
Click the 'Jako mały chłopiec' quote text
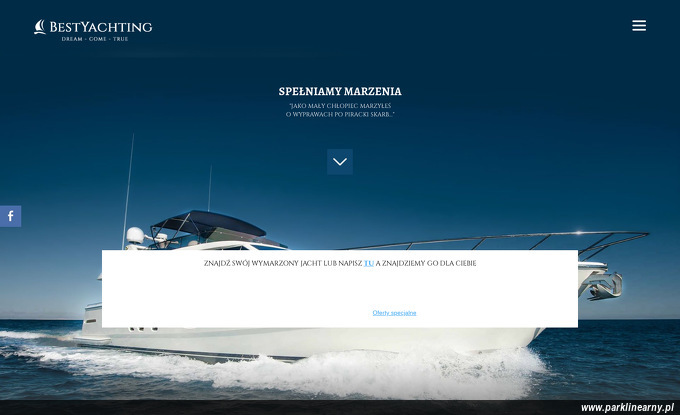(340, 110)
